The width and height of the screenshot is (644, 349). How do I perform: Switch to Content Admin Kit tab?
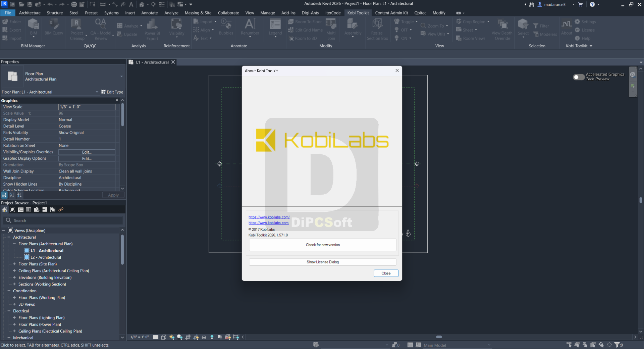coord(391,13)
